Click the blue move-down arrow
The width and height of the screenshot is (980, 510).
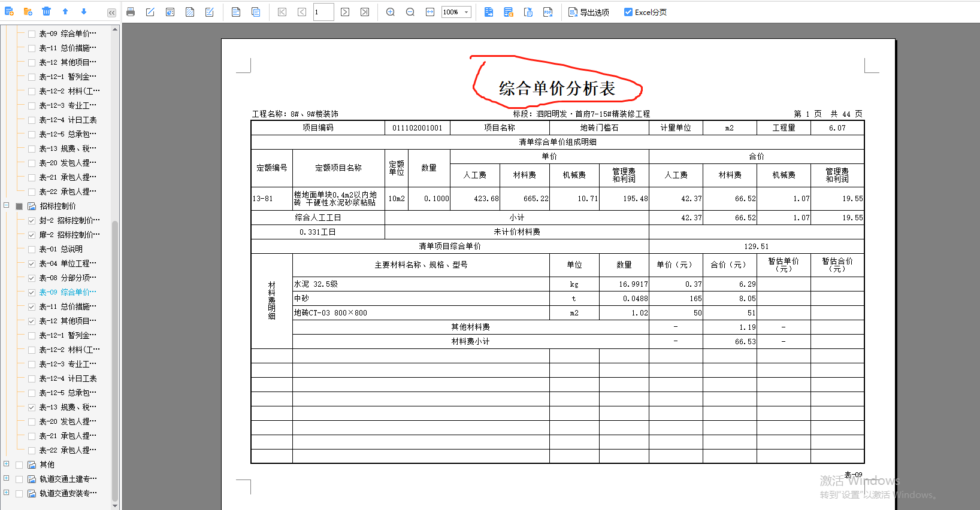[x=83, y=11]
